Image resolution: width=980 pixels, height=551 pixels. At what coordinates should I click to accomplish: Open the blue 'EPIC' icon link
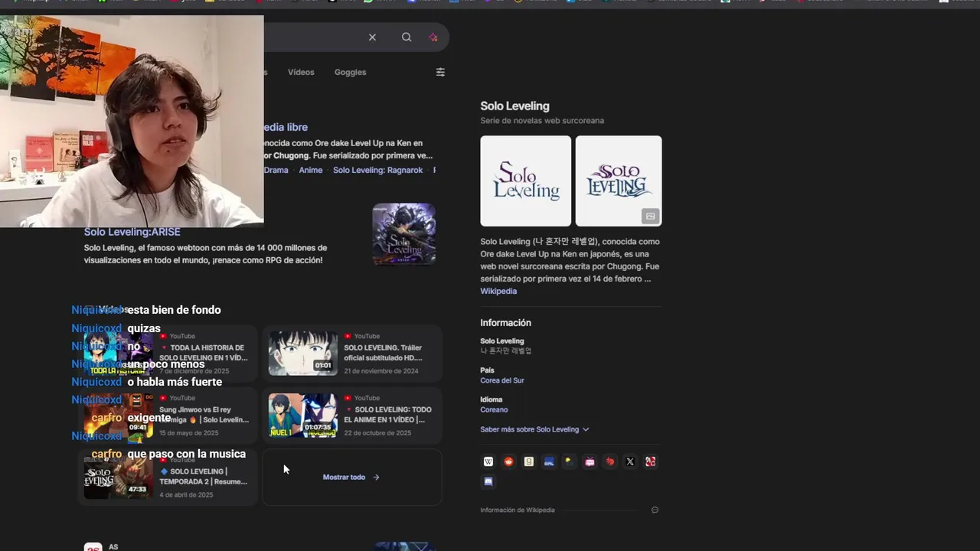tap(549, 461)
